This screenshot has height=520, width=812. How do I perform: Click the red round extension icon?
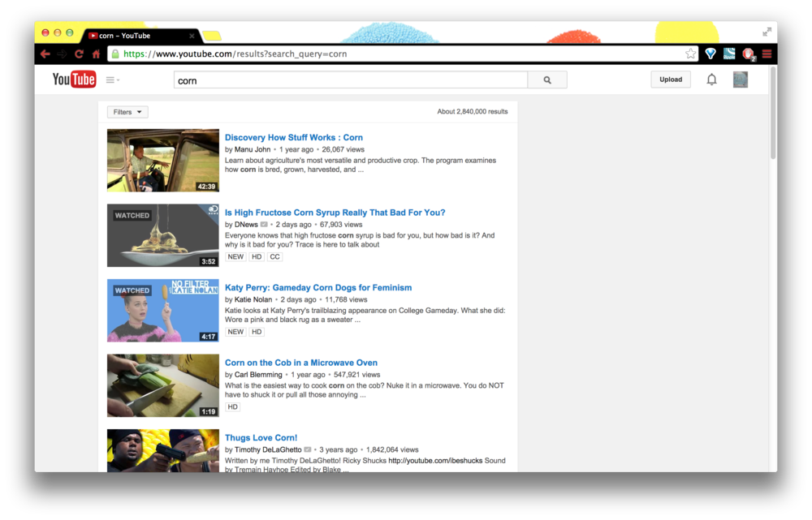[x=749, y=54]
